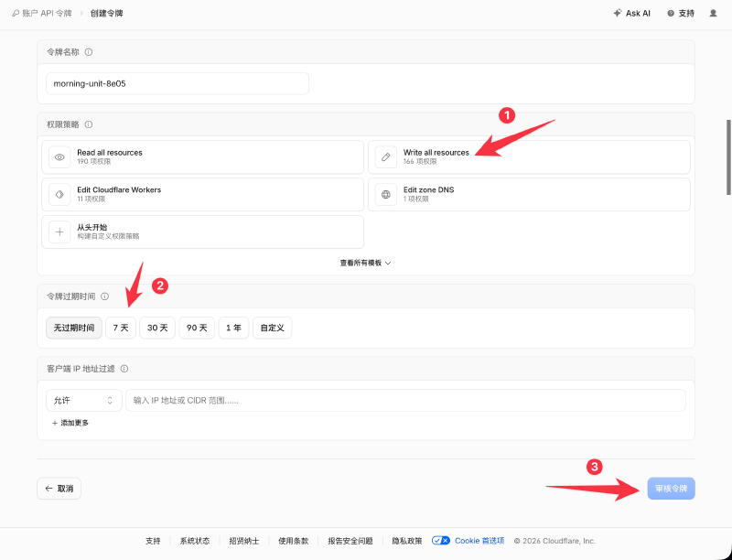Click the Workers icon of Edit Cloudflare Workers

(x=59, y=195)
